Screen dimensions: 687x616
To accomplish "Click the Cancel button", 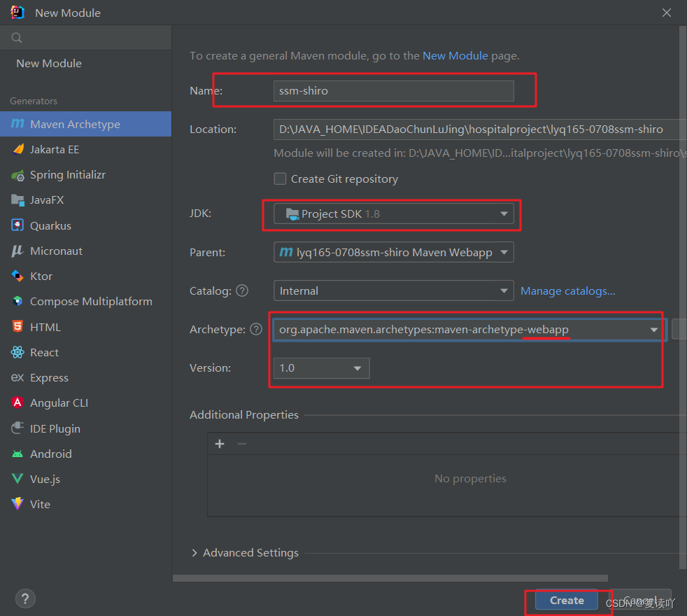I will click(640, 600).
